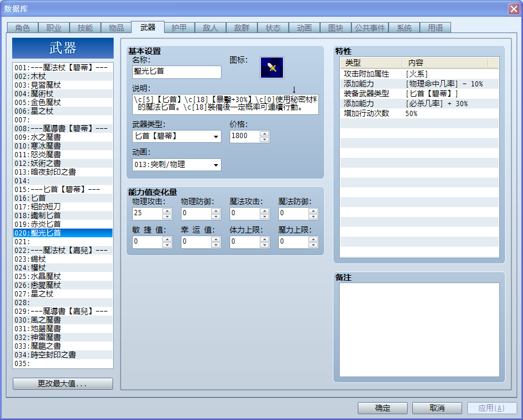523x420 pixels.
Task: Increase 体力上限 with its up arrow
Action: (x=264, y=239)
